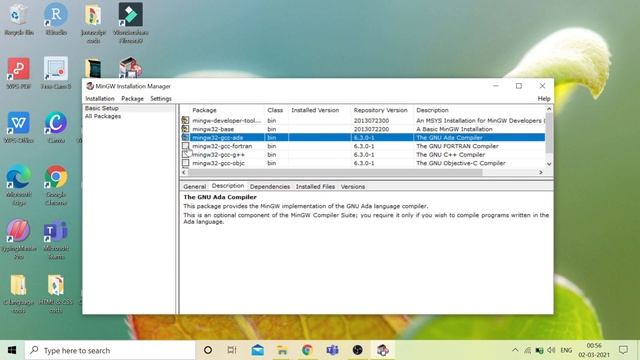
Task: Click the MinGW taskbar icon
Action: point(382,350)
